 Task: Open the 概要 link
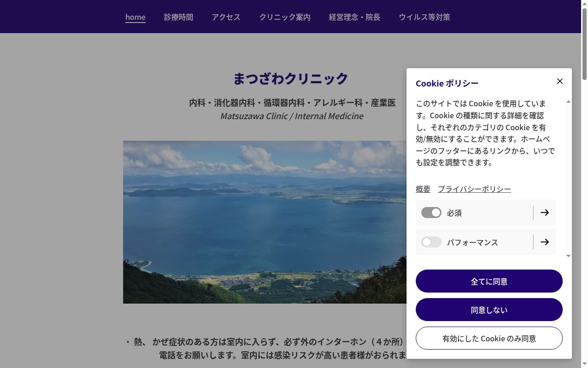[423, 189]
